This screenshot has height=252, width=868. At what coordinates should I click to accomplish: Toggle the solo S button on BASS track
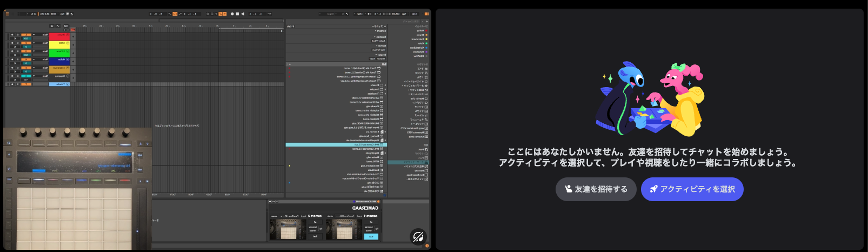17,43
